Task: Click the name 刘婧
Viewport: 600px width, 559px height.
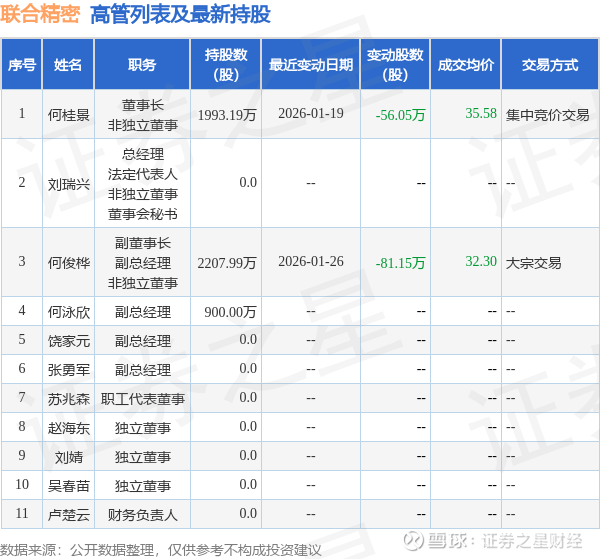Action: tap(68, 457)
